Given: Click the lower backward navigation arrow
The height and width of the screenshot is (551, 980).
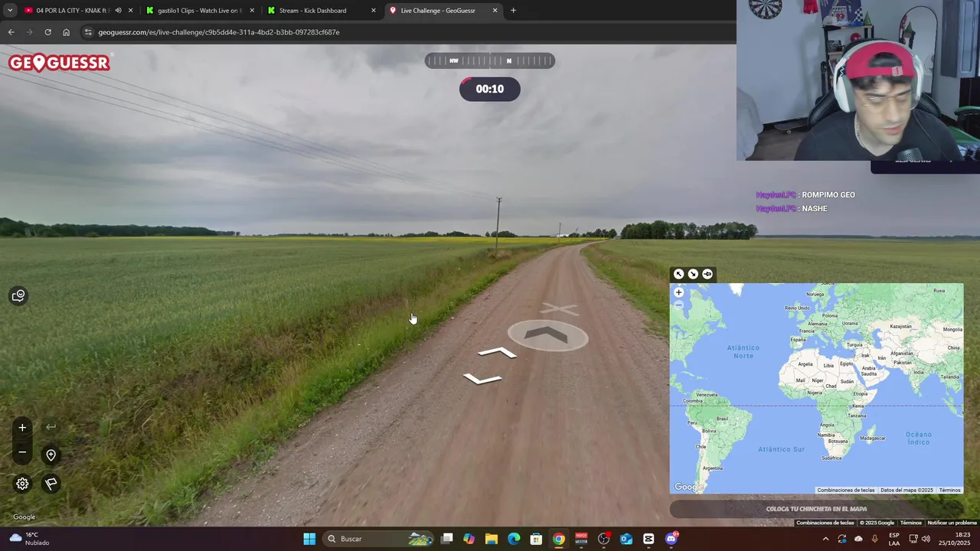Looking at the screenshot, I should click(482, 378).
